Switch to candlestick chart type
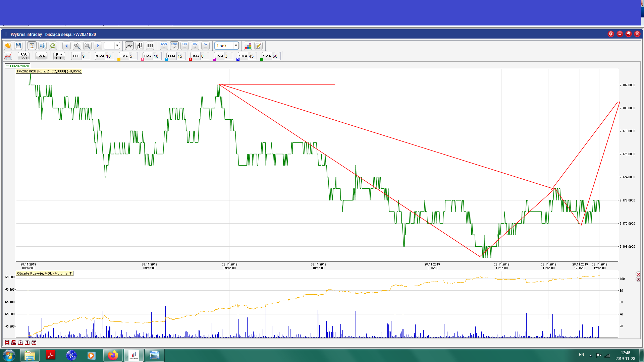644x362 pixels. [x=150, y=46]
